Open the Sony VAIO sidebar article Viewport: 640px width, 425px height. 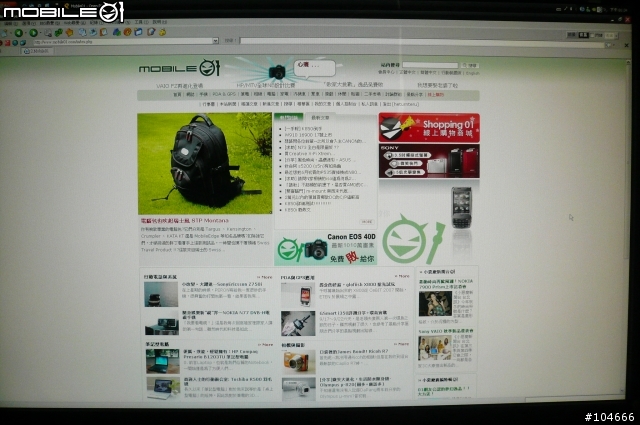(446, 331)
